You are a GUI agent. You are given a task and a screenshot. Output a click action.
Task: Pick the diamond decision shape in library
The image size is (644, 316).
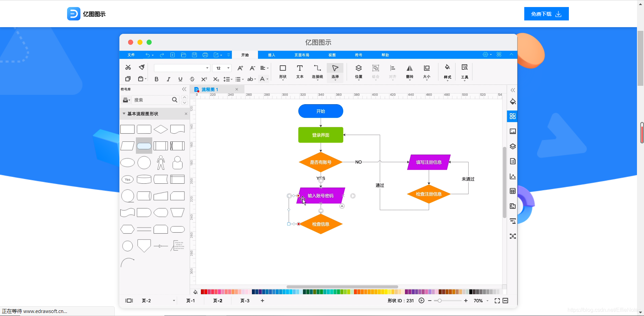click(x=161, y=129)
